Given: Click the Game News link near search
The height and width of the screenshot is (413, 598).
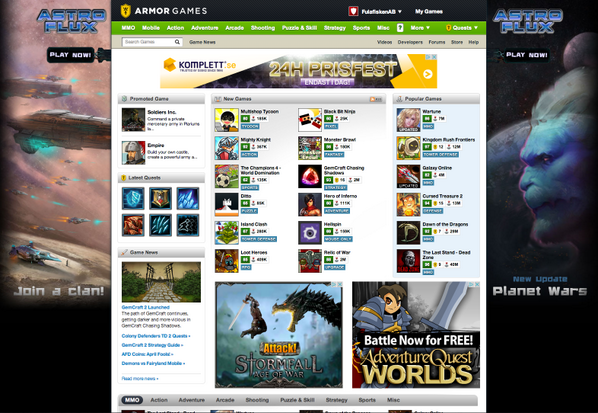Looking at the screenshot, I should pyautogui.click(x=202, y=42).
